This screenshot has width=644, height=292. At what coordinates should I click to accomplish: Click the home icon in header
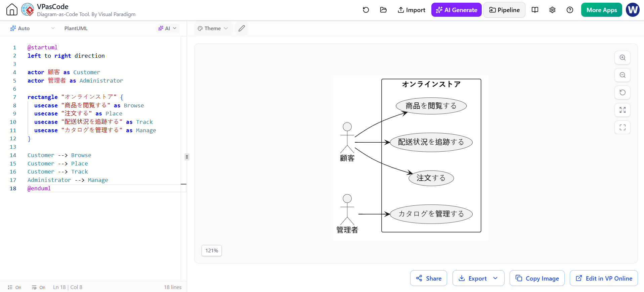coord(12,10)
